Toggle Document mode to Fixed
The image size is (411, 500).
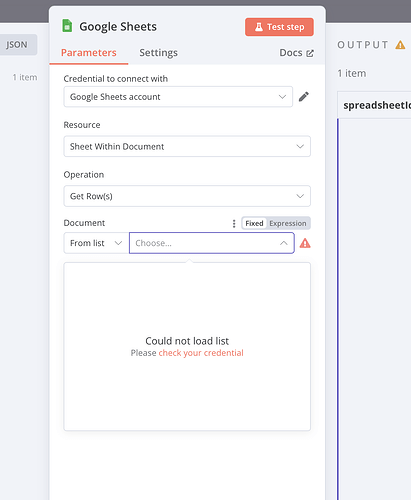(x=254, y=223)
